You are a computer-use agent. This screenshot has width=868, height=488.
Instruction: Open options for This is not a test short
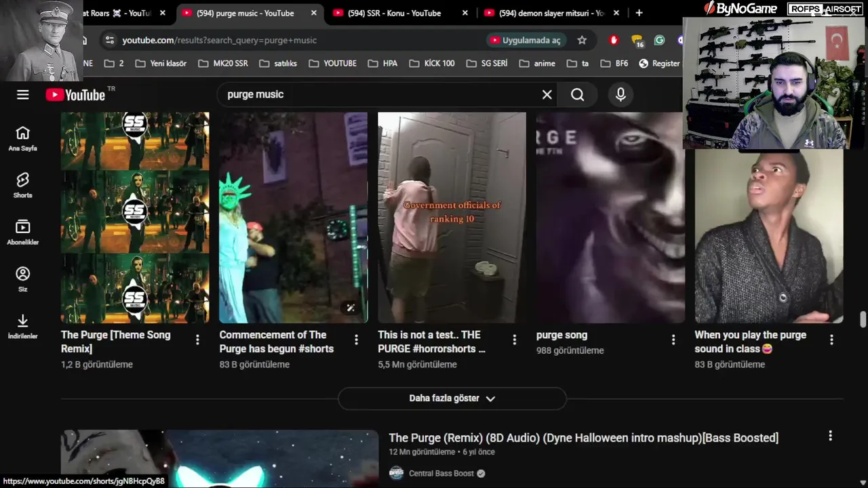pyautogui.click(x=514, y=340)
